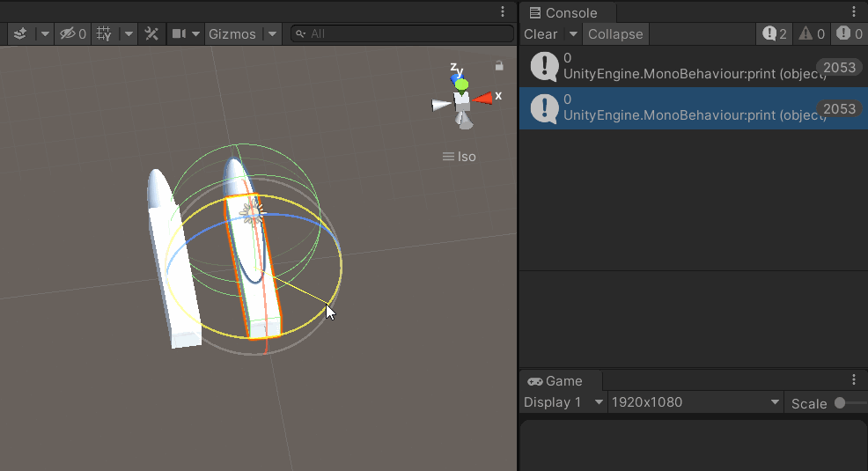Open Scene view kebab options menu

click(503, 11)
